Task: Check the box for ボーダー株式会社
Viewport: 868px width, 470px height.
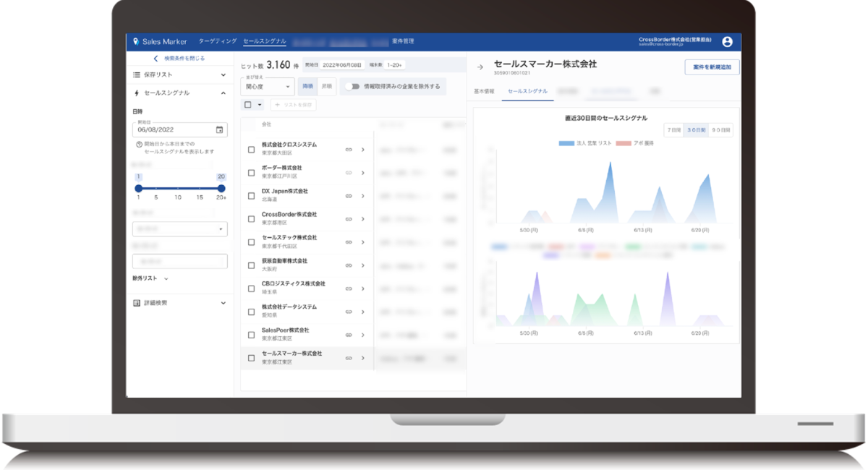Action: [251, 173]
